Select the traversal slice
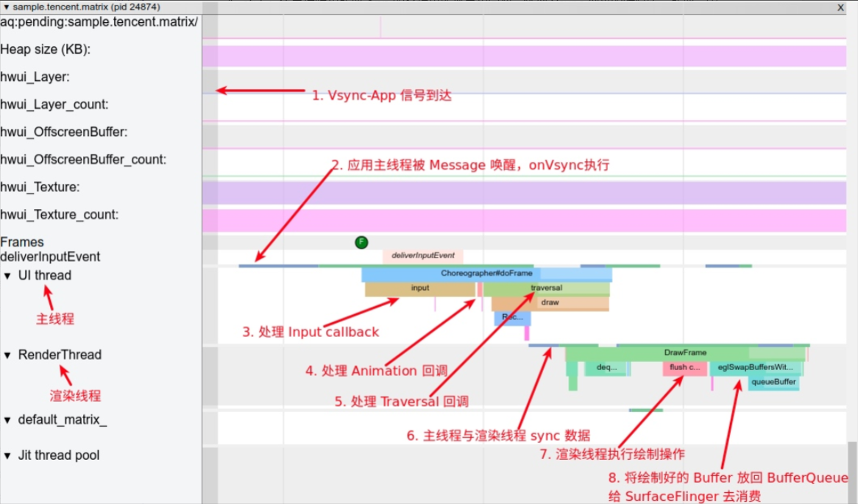Screen dimensions: 858x504 tap(545, 288)
